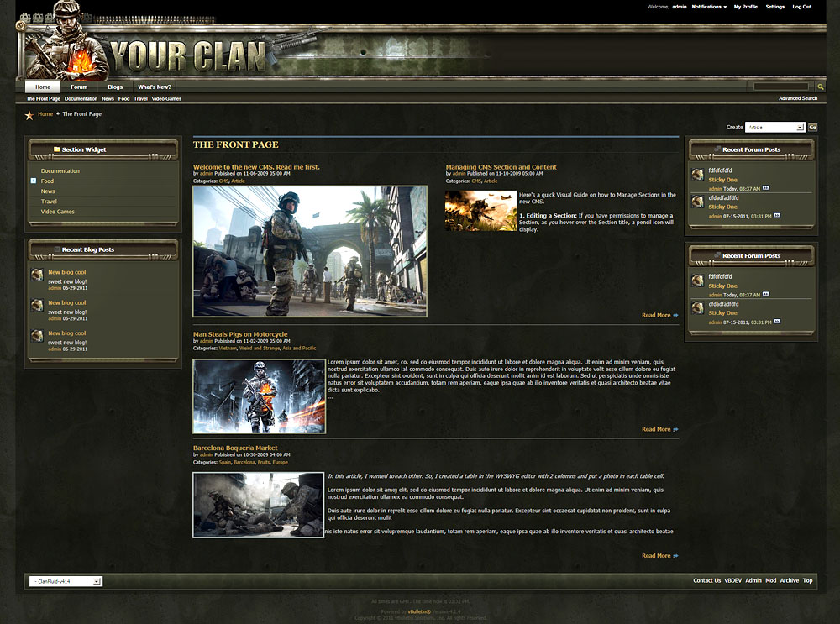
Task: Click the search magnifier icon button
Action: [820, 87]
